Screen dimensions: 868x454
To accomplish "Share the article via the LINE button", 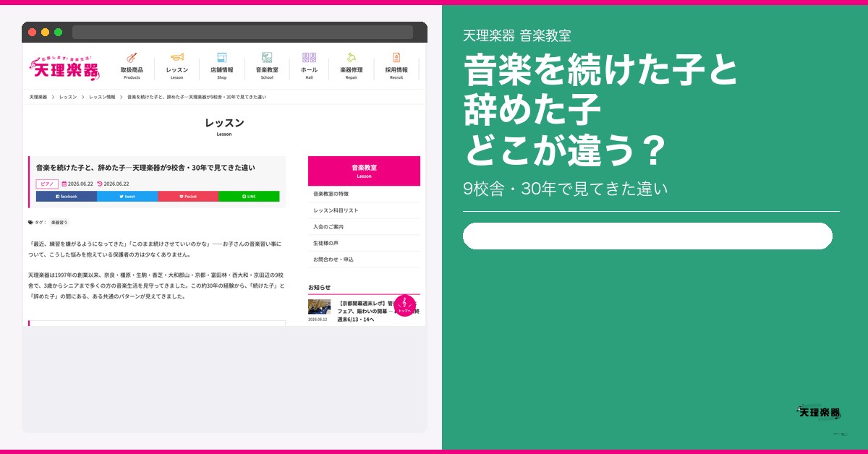I will (249, 196).
